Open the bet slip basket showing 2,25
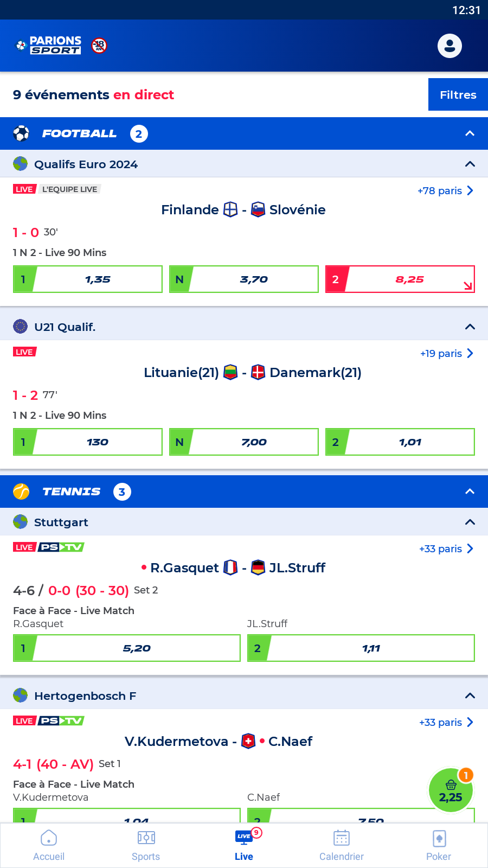 (x=451, y=790)
